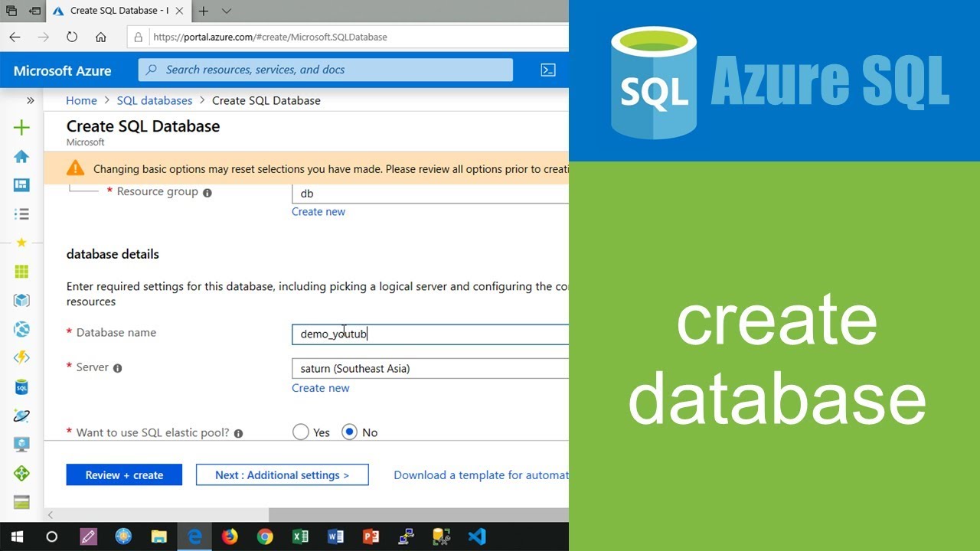The width and height of the screenshot is (980, 551).
Task: Click the horizontal scrollbar left arrow
Action: (x=51, y=515)
